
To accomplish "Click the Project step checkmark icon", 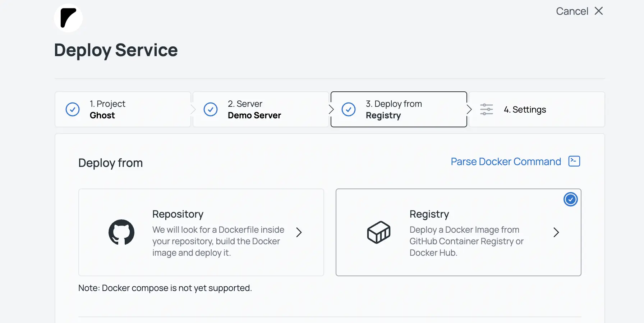I will tap(73, 109).
